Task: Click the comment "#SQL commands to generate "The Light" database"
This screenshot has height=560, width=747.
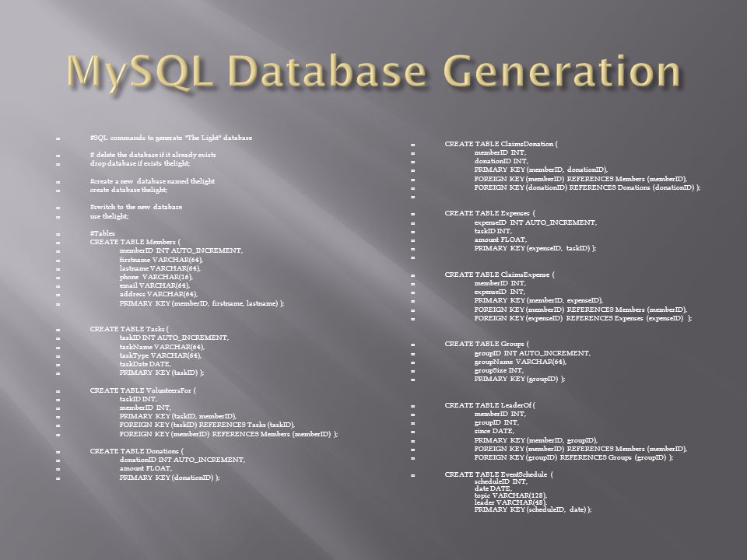Action: tap(171, 138)
